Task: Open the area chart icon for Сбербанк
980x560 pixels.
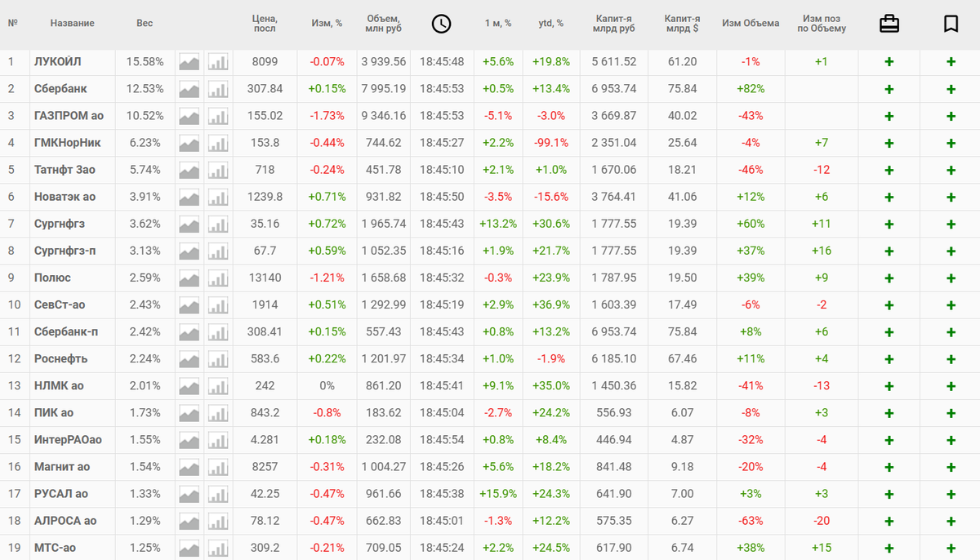Action: point(189,89)
